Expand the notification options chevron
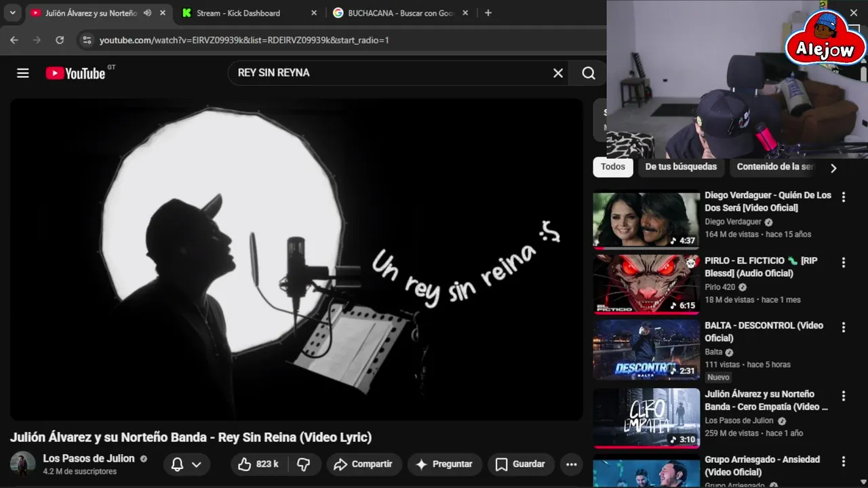The image size is (868, 488). pyautogui.click(x=197, y=464)
